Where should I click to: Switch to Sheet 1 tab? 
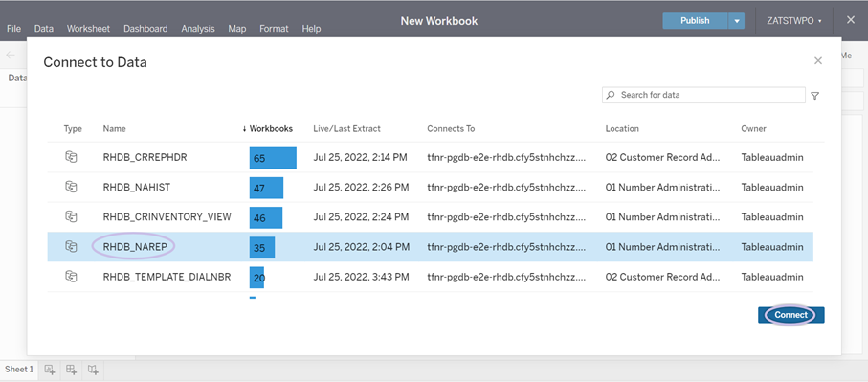19,370
